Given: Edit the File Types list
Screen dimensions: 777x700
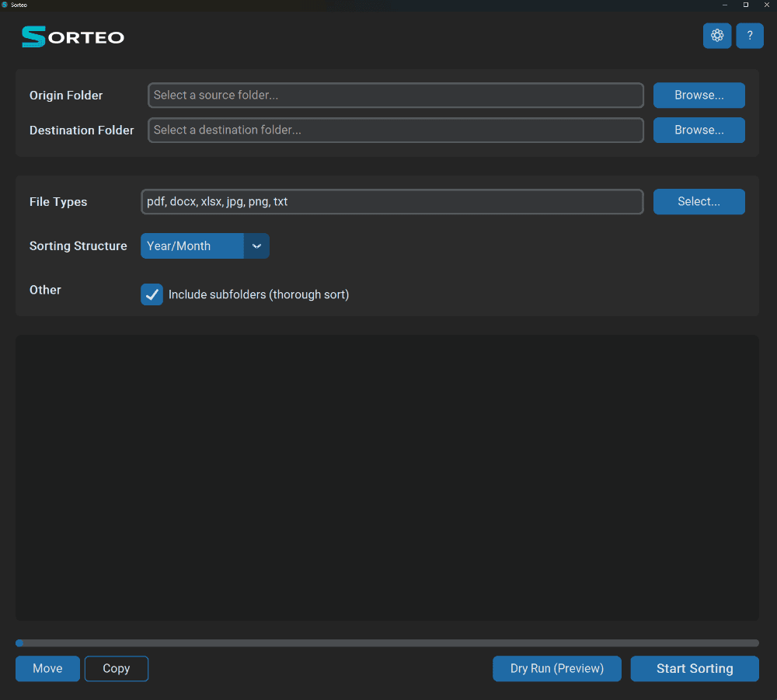Looking at the screenshot, I should click(x=392, y=201).
